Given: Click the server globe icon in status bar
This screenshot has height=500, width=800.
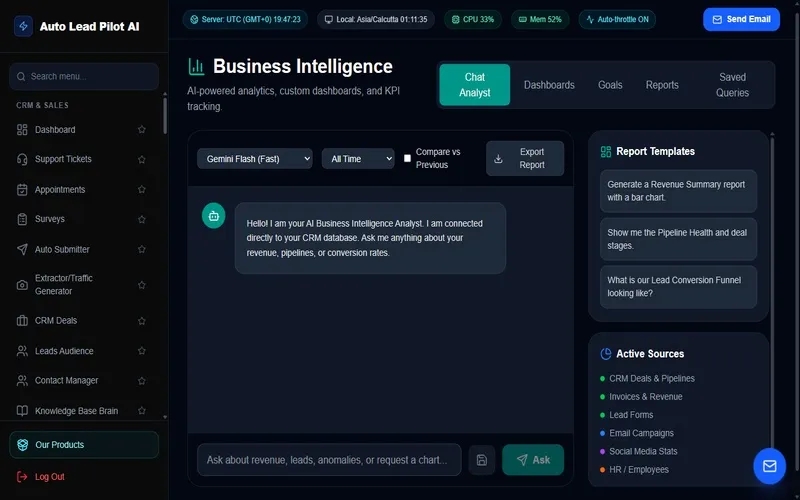Looking at the screenshot, I should (194, 19).
